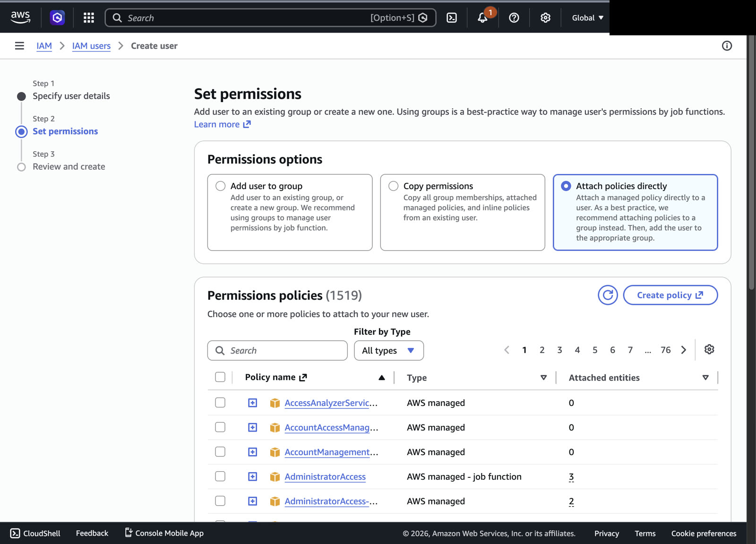Click the page vertical scrollbar
This screenshot has width=756, height=544.
pos(751,162)
